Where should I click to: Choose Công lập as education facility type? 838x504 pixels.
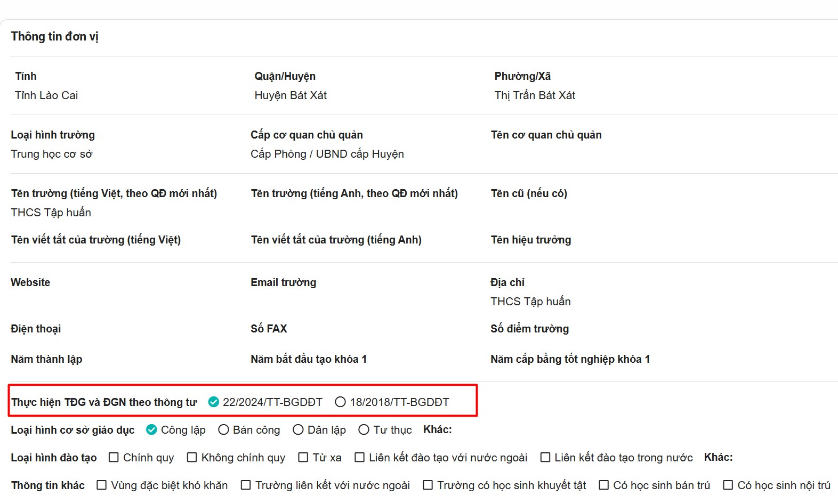coord(151,430)
